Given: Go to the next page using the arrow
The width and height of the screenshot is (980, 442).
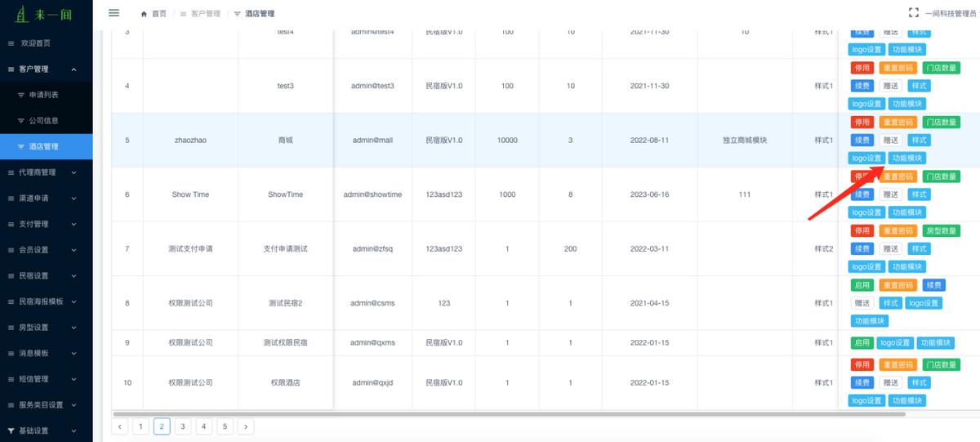Looking at the screenshot, I should [246, 426].
